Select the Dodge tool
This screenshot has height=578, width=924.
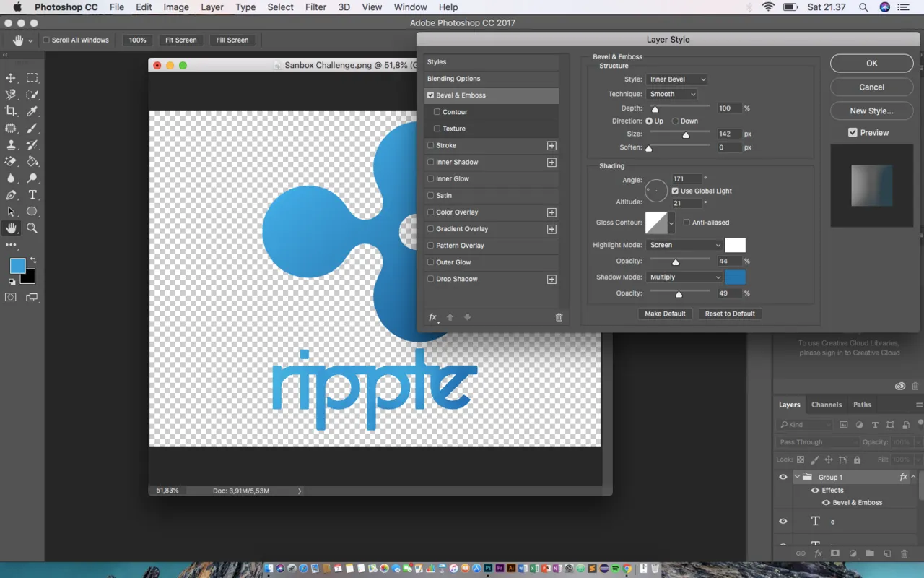(x=32, y=178)
